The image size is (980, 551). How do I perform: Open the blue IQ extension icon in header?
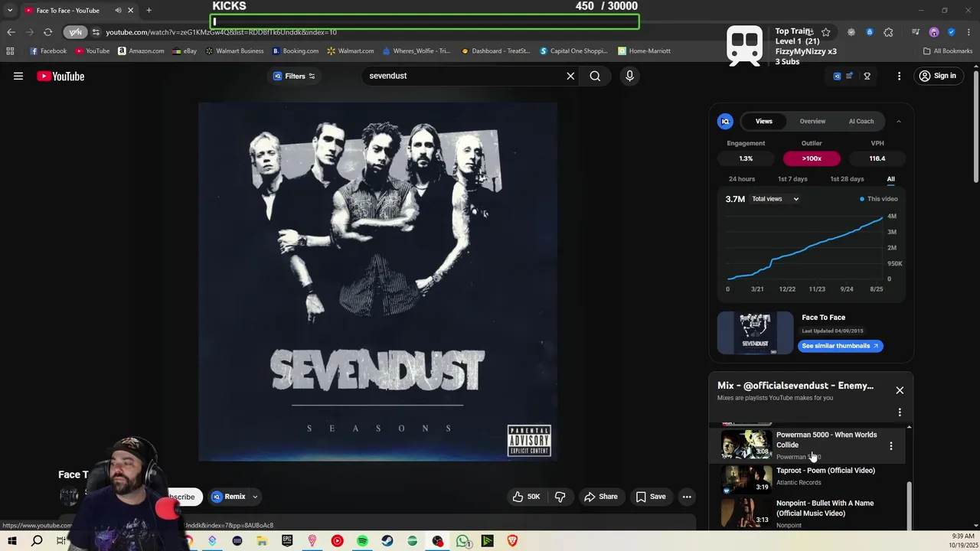click(x=837, y=76)
